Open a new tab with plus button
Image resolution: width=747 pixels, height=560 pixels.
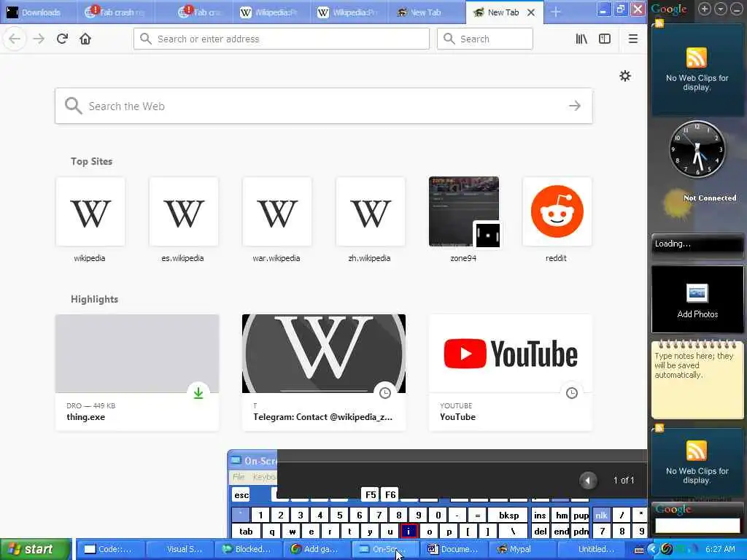click(x=555, y=12)
